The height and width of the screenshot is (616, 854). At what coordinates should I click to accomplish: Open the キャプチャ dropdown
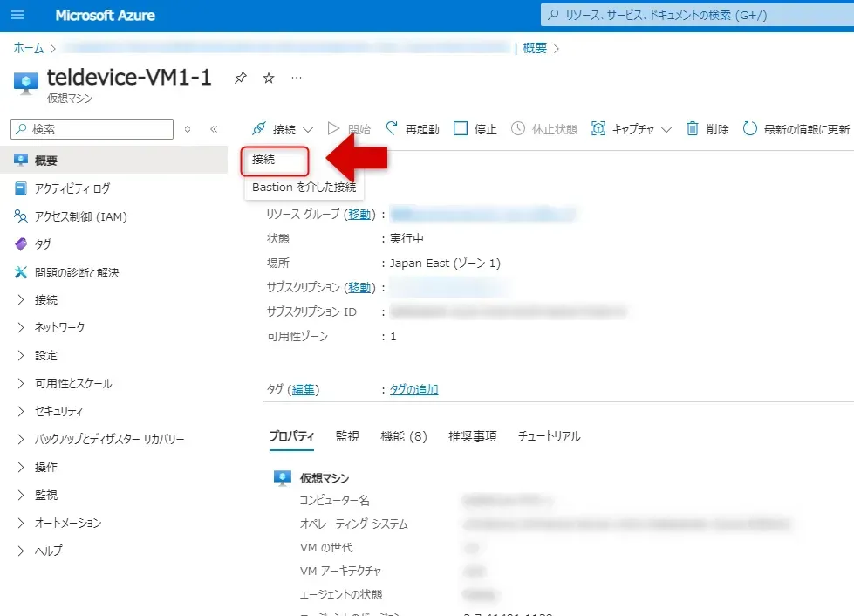click(x=632, y=129)
